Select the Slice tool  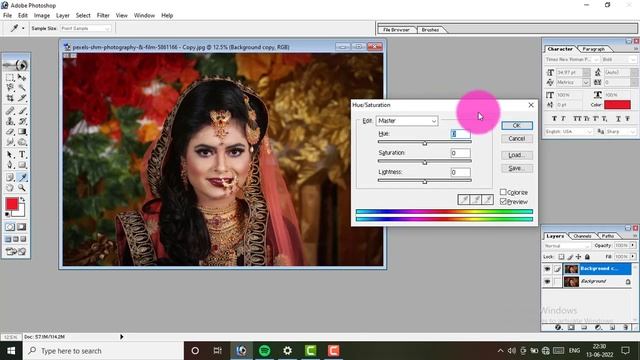coord(22,98)
